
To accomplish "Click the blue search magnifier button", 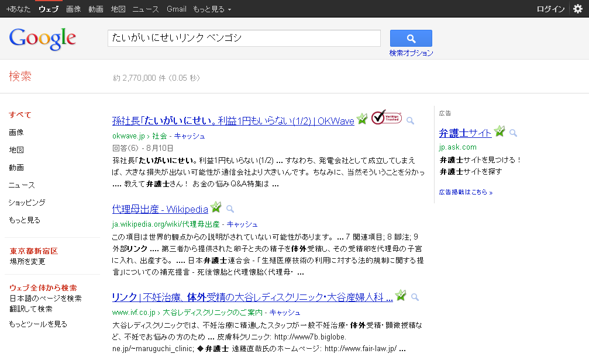I will [x=411, y=39].
